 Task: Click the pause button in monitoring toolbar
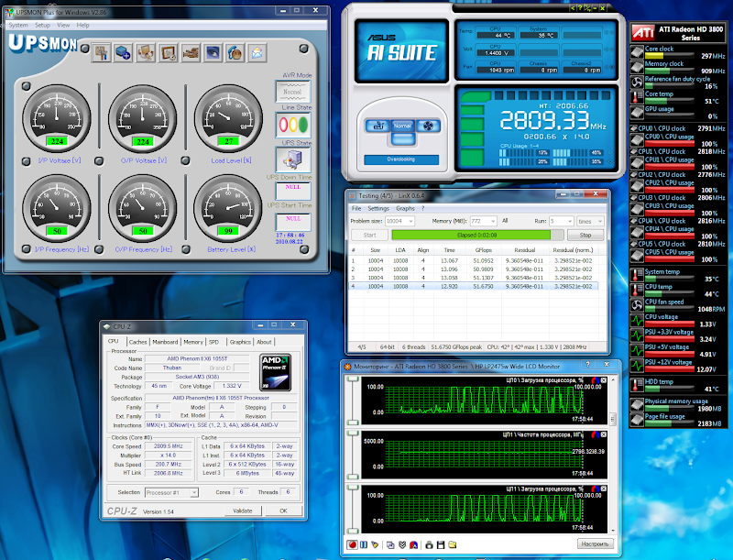coord(364,544)
